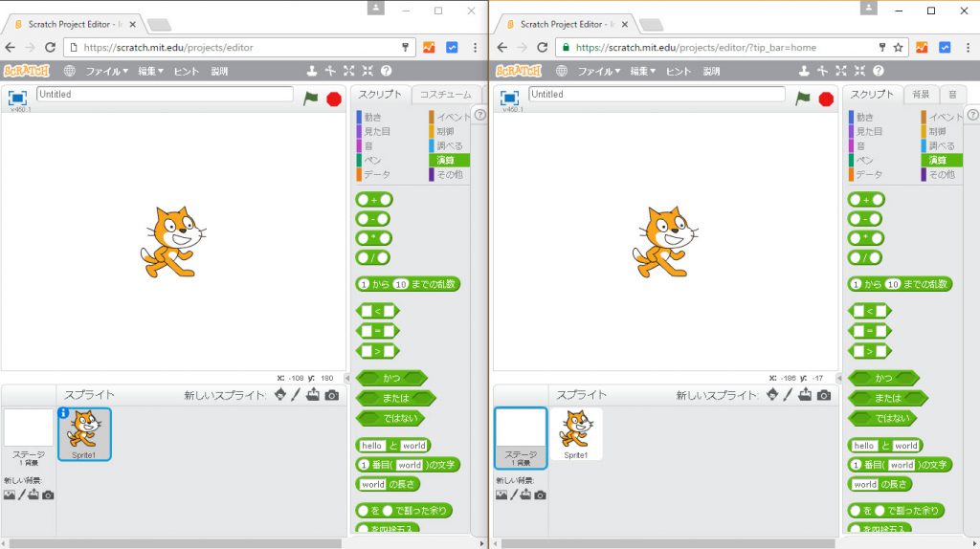
Task: Click project title field in left window
Action: [x=165, y=95]
